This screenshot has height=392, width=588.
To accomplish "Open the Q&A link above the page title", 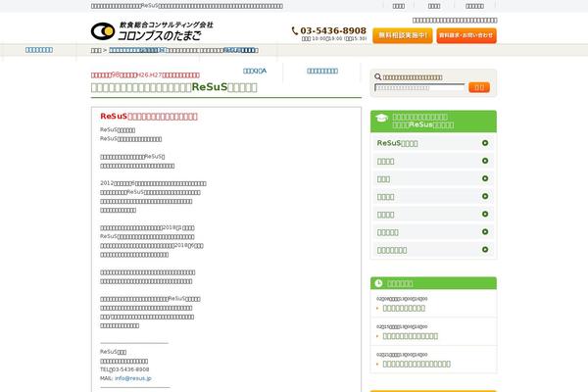I will (255, 71).
